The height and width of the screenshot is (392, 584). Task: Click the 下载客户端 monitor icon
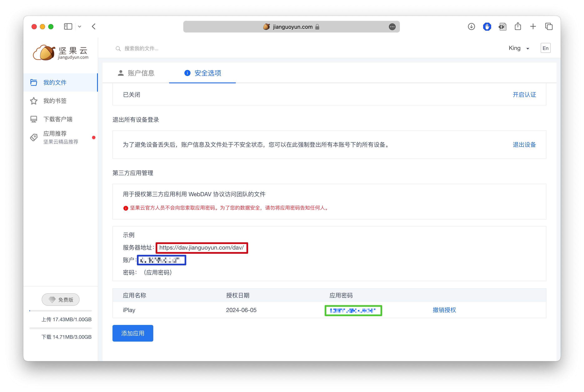[34, 119]
